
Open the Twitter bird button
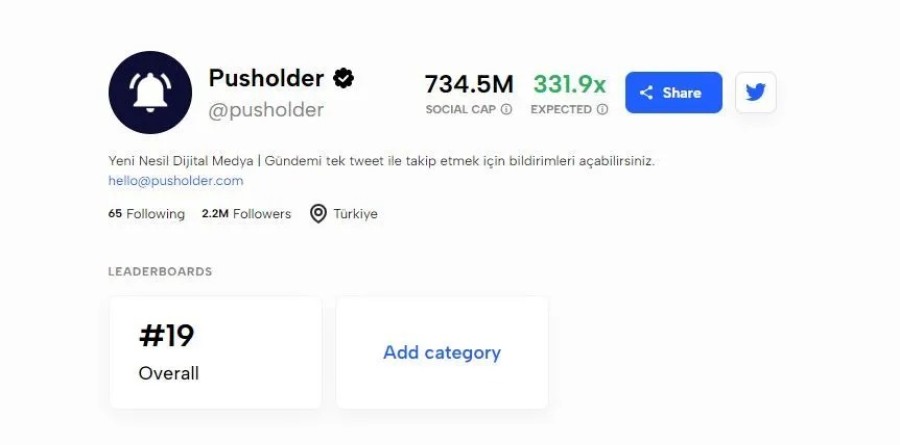755,92
